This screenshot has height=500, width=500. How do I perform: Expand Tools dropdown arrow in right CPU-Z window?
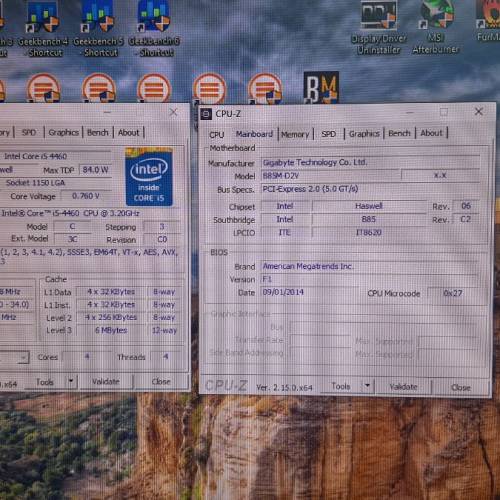point(367,386)
